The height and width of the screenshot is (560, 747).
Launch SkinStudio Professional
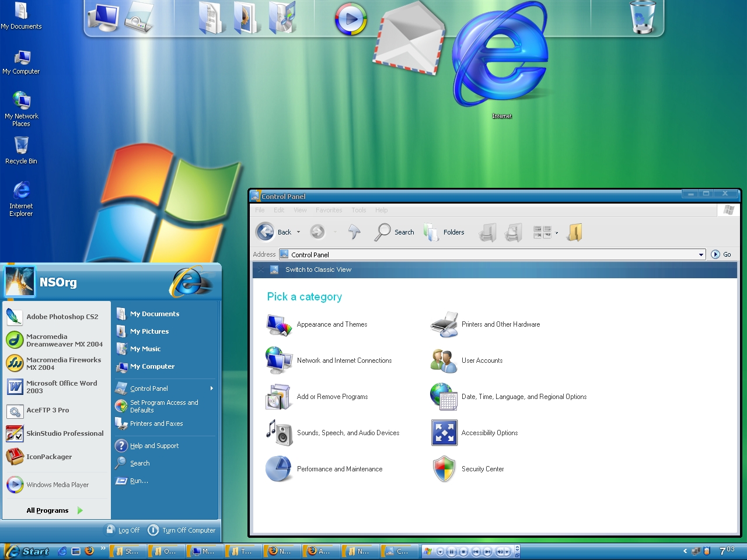point(57,433)
